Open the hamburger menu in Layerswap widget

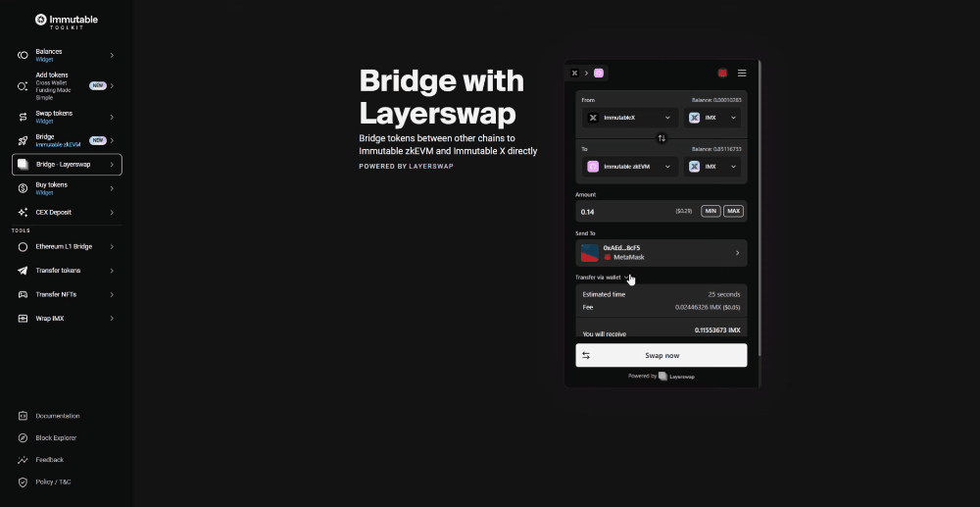742,74
